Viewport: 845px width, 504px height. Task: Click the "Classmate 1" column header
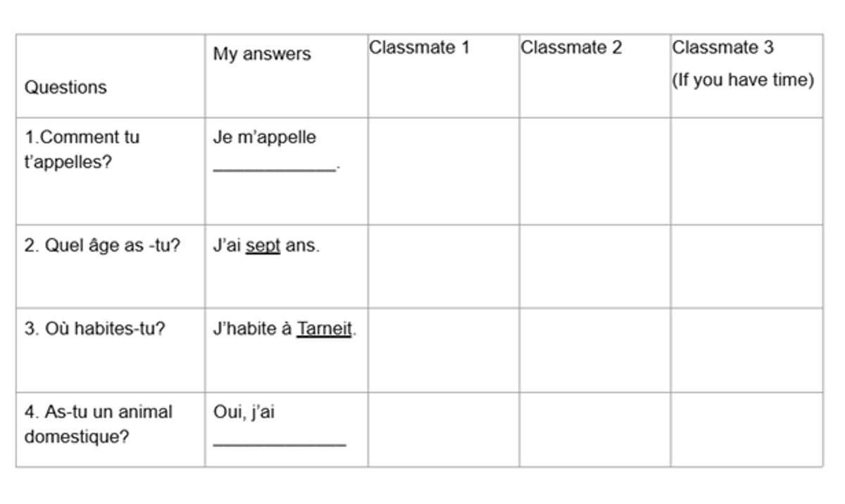click(x=419, y=48)
